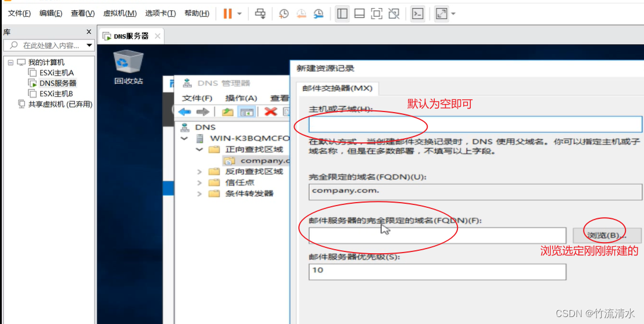Screen dimensions: 644x324
Task: Select DNS服务器 in the library tree
Action: (x=58, y=83)
